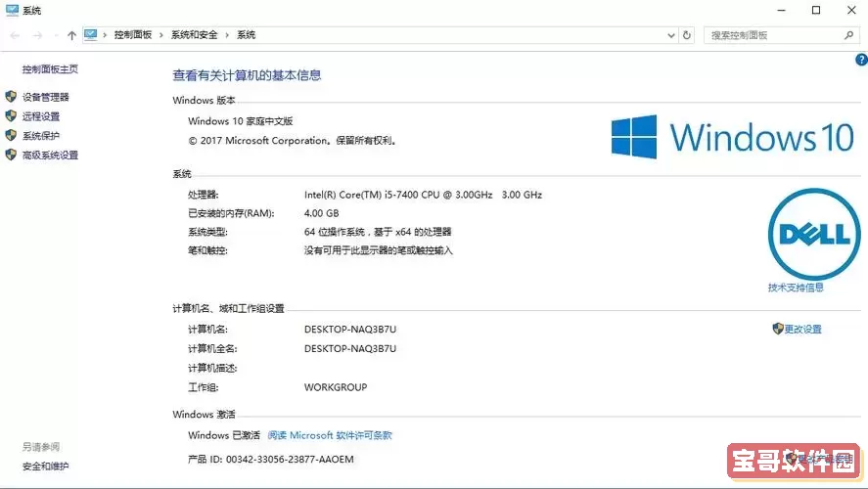Click the shield icon beside 设备管理器
Viewport: 868px width, 489px height.
coord(11,97)
